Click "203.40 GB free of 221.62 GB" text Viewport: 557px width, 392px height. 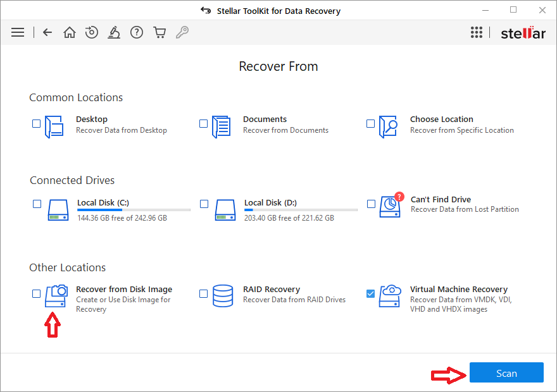pyautogui.click(x=289, y=218)
